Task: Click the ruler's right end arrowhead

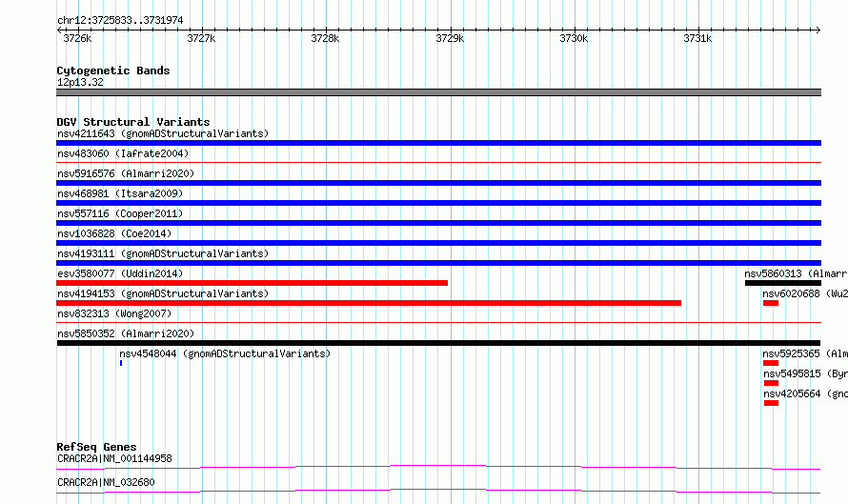Action: (x=818, y=30)
